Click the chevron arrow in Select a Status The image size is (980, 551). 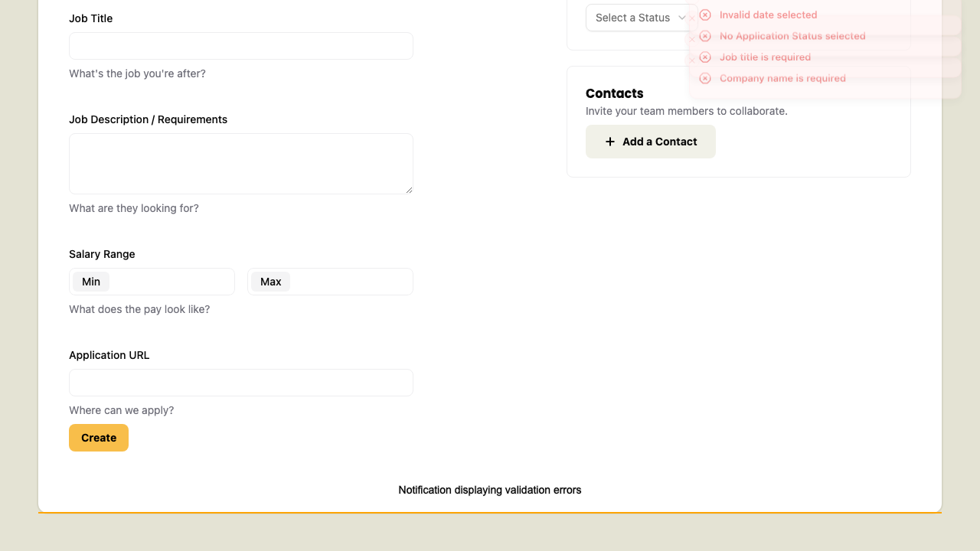[682, 18]
